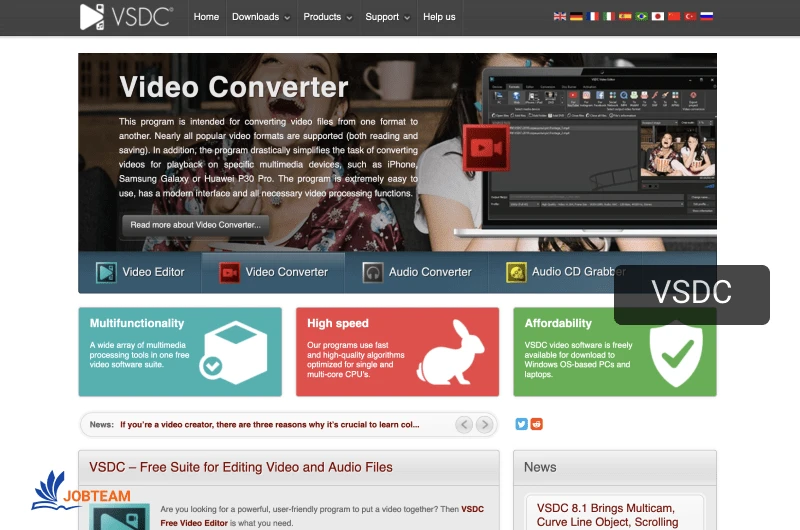Screen dimensions: 800x530
Task: Click the Audio Converter headphones icon
Action: (373, 272)
